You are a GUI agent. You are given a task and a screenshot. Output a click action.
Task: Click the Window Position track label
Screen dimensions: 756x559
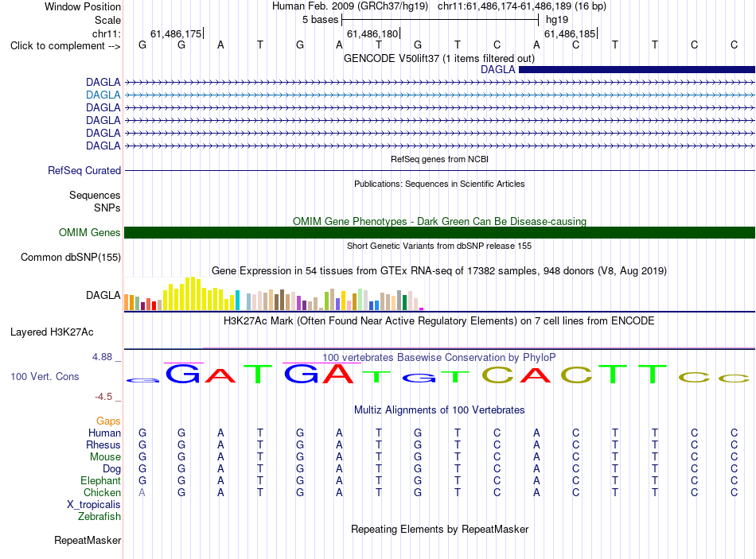tap(83, 6)
